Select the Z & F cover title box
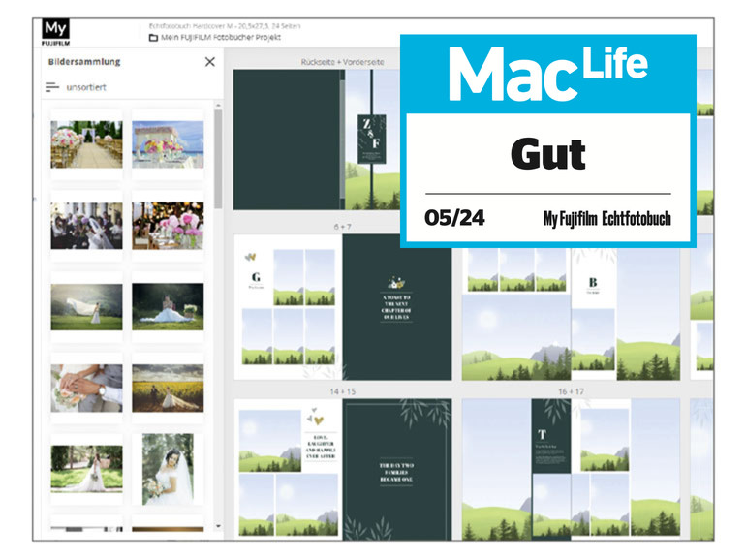 tap(372, 139)
